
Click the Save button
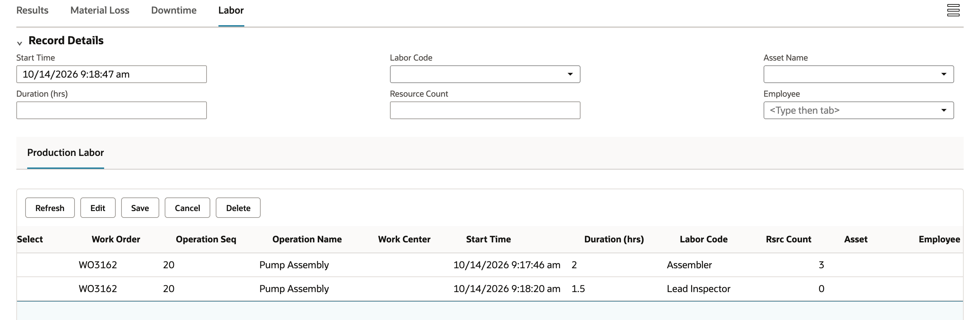[x=140, y=208]
